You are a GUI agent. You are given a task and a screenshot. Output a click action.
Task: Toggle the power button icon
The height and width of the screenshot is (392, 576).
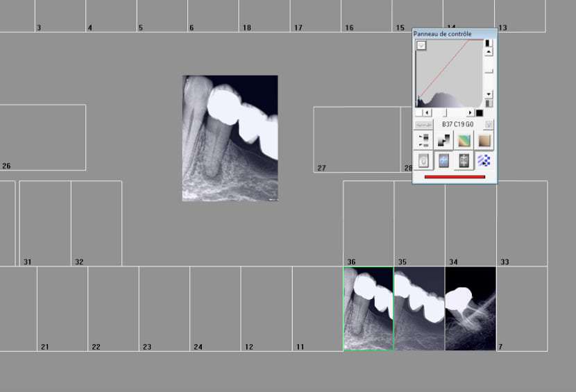(x=423, y=161)
